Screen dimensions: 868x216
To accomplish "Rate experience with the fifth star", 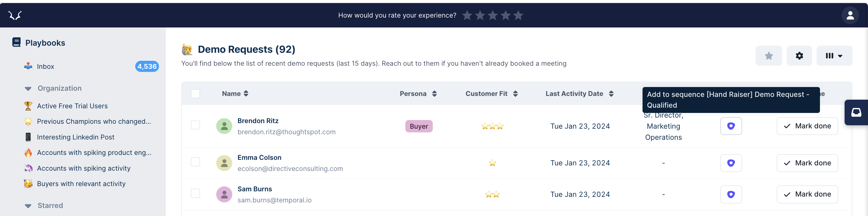I will [x=518, y=15].
